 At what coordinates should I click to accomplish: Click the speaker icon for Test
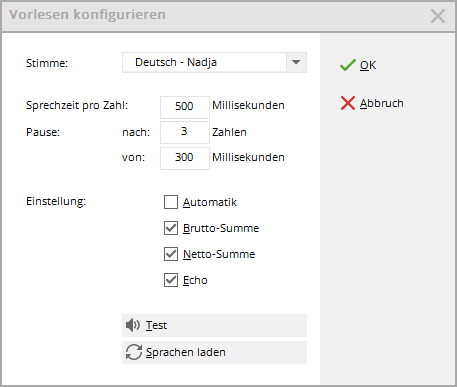133,325
